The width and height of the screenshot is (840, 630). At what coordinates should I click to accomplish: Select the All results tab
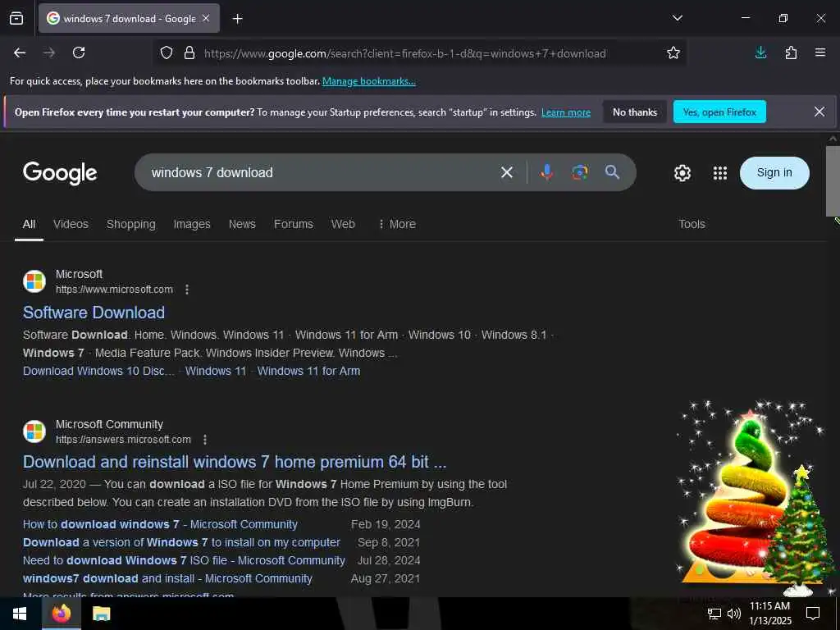click(x=29, y=225)
